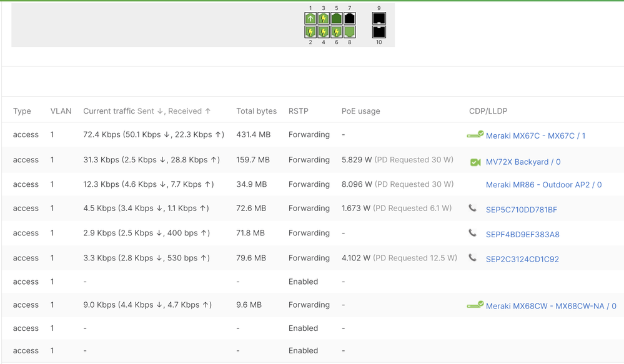
Task: Open Meraki MR86 - Outdoor AP2 link
Action: (x=543, y=185)
